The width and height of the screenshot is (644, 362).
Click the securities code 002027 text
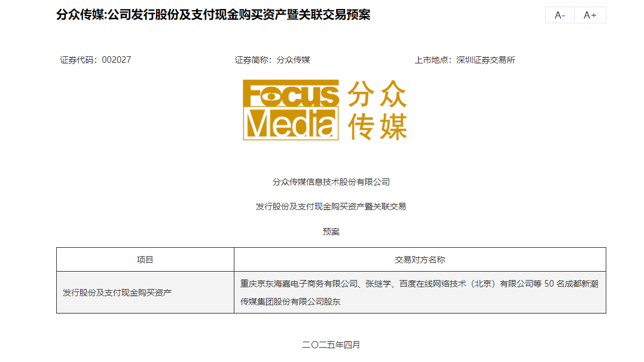point(116,60)
